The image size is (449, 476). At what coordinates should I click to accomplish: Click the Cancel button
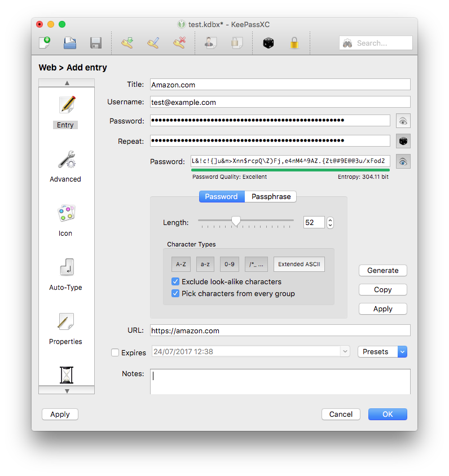[x=341, y=414]
